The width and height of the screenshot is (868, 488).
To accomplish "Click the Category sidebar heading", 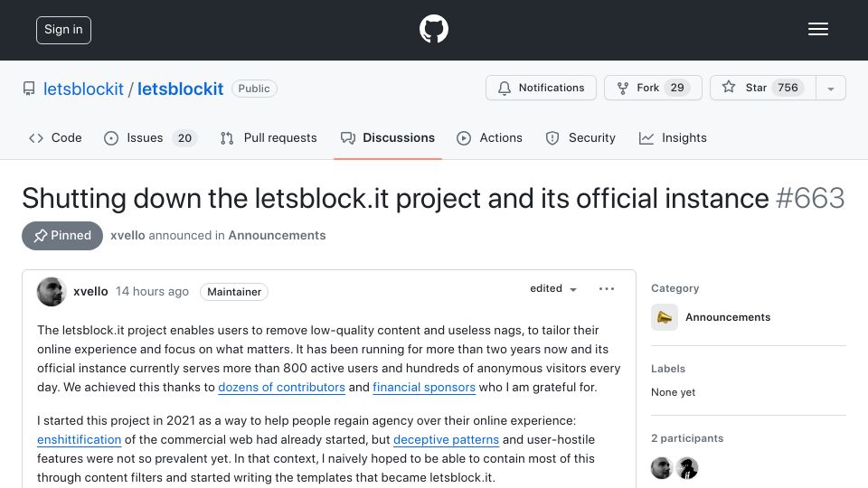I will 675,288.
